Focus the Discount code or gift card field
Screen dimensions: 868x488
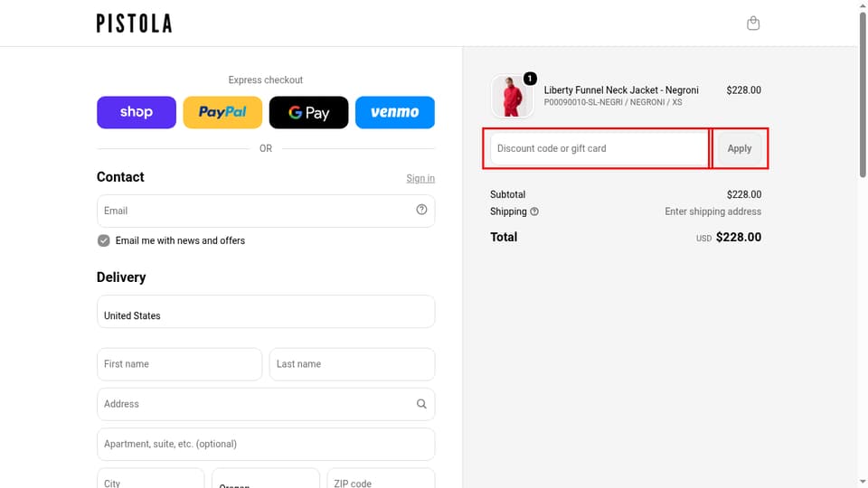599,148
